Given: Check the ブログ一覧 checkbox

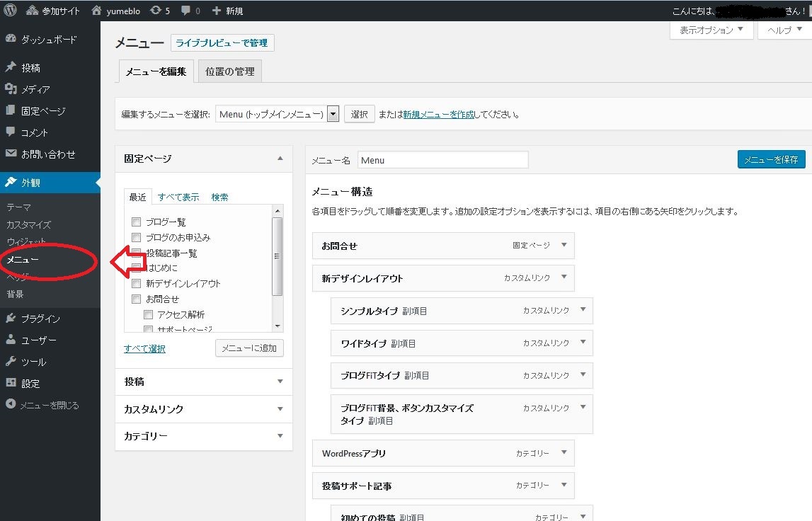Looking at the screenshot, I should click(136, 222).
